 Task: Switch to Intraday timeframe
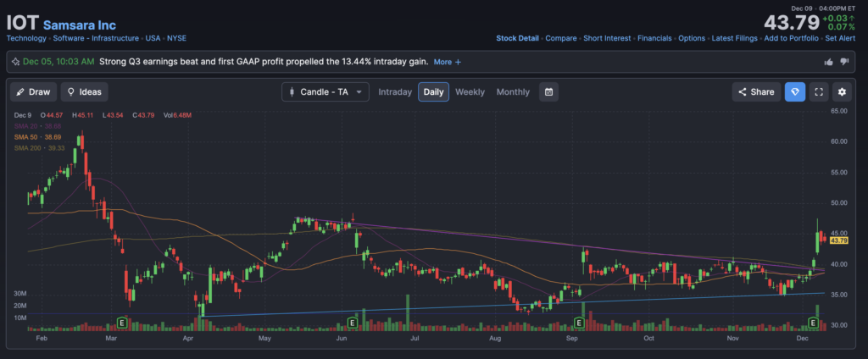click(x=395, y=91)
